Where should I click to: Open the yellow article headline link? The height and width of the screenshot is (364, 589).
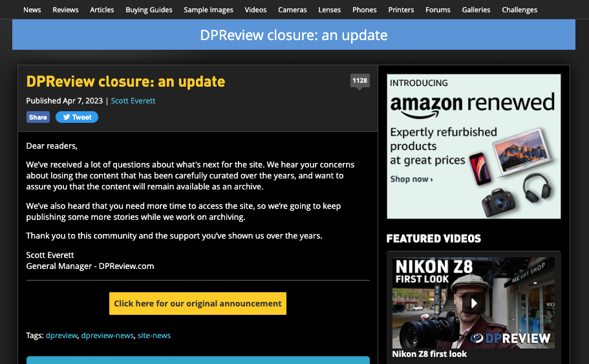125,81
